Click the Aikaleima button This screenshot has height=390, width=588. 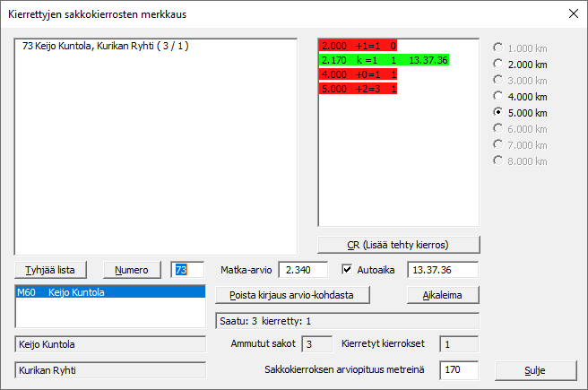coord(443,296)
